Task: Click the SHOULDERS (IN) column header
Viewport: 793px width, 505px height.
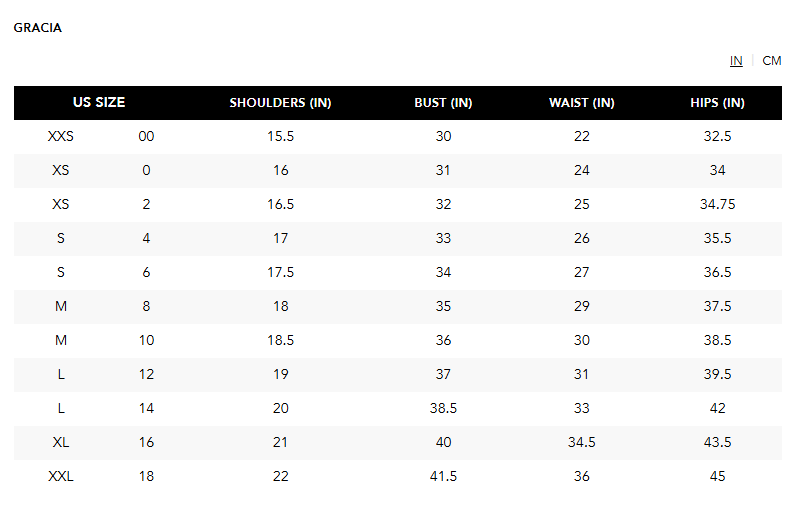Action: 280,103
